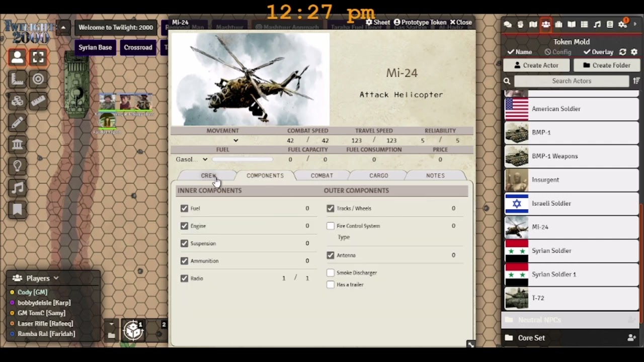Switch to the Cargo tab
The height and width of the screenshot is (362, 644).
tap(378, 175)
